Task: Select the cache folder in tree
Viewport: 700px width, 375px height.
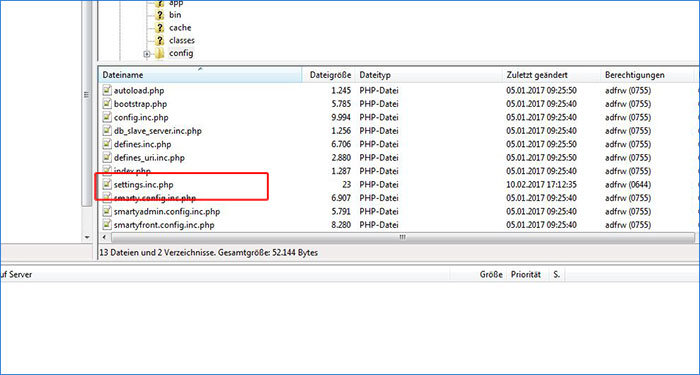Action: point(180,28)
